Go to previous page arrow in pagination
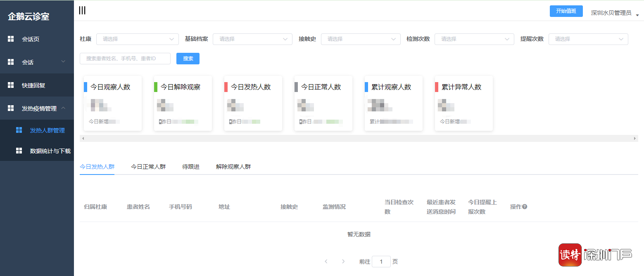The height and width of the screenshot is (276, 644). pos(326,262)
